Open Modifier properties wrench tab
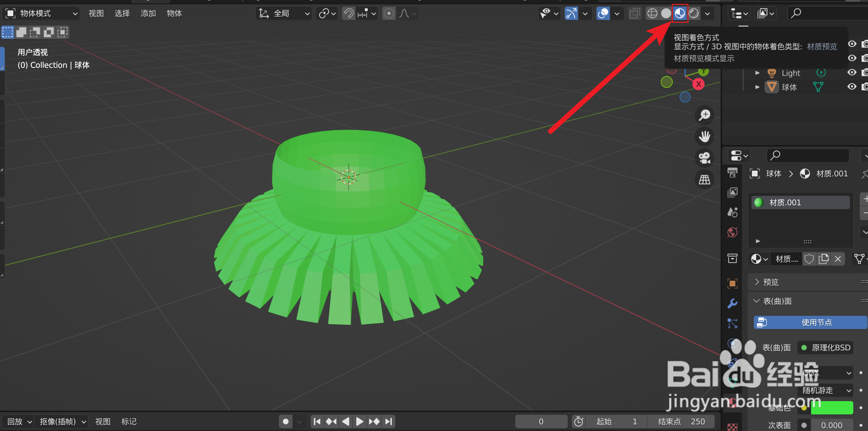This screenshot has height=431, width=868. coord(732,303)
